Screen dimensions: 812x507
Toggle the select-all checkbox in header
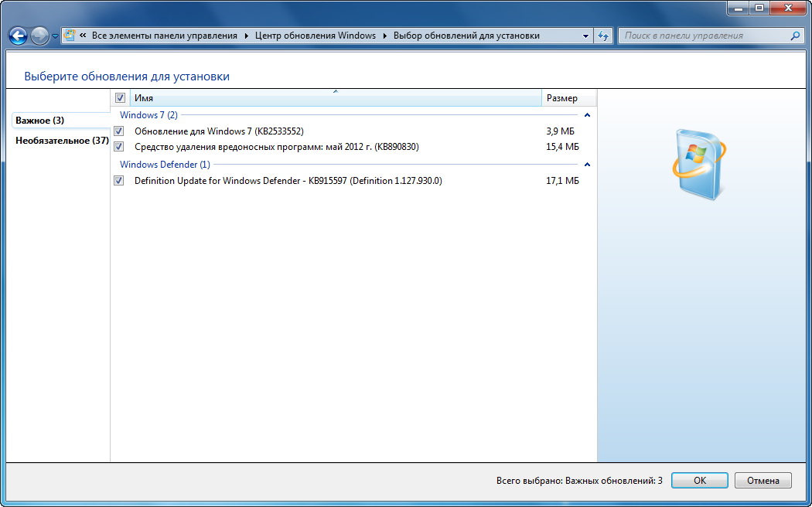[x=120, y=98]
